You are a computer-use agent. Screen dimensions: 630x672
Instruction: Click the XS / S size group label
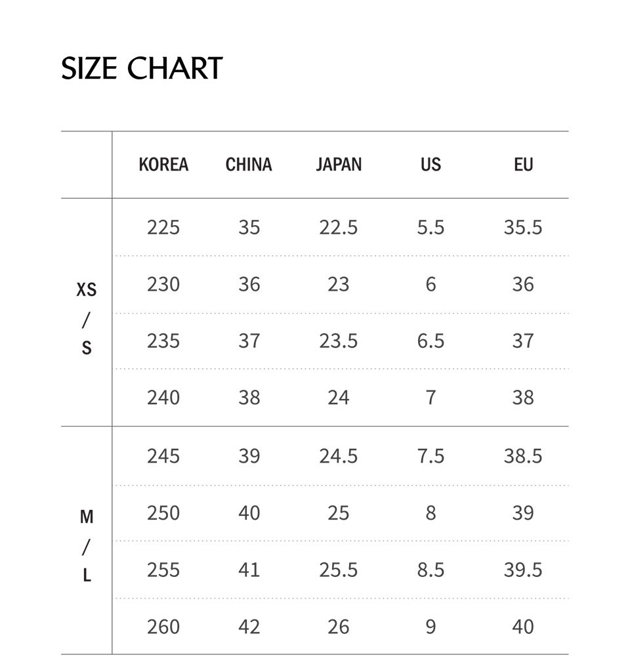coord(87,318)
